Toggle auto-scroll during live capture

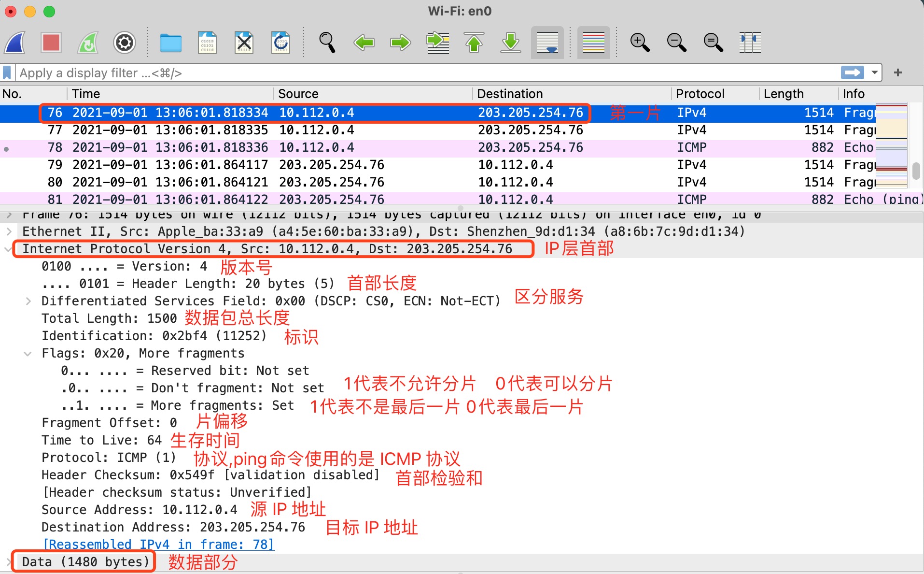[x=547, y=43]
